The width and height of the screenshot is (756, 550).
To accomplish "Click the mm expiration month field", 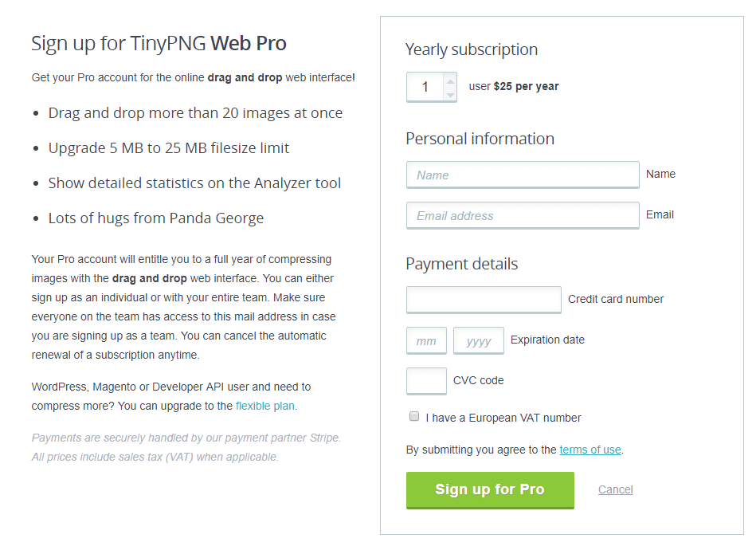I will coord(426,340).
